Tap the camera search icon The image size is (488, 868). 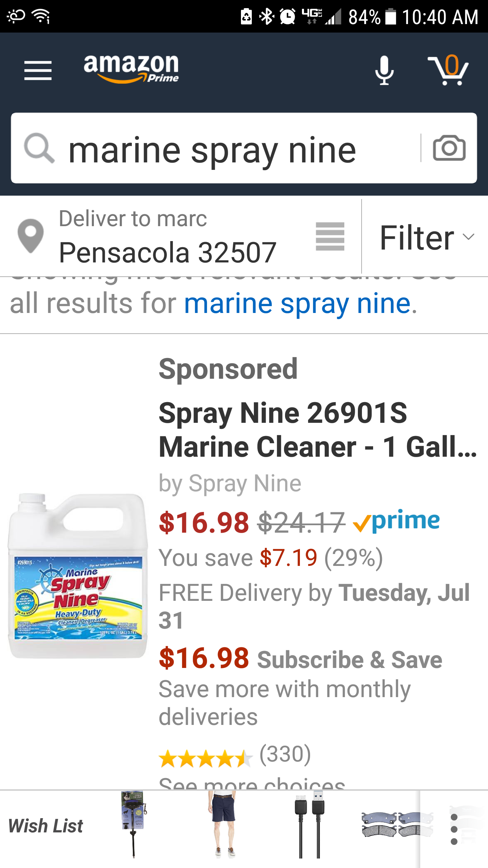[x=449, y=148]
